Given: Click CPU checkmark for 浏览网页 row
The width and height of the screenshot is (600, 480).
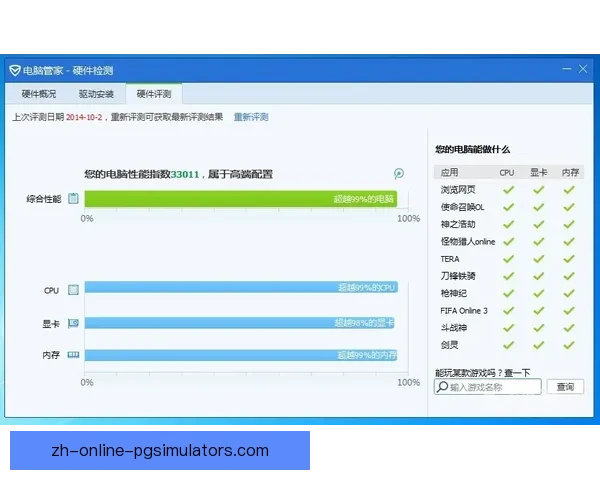Looking at the screenshot, I should pyautogui.click(x=509, y=190).
